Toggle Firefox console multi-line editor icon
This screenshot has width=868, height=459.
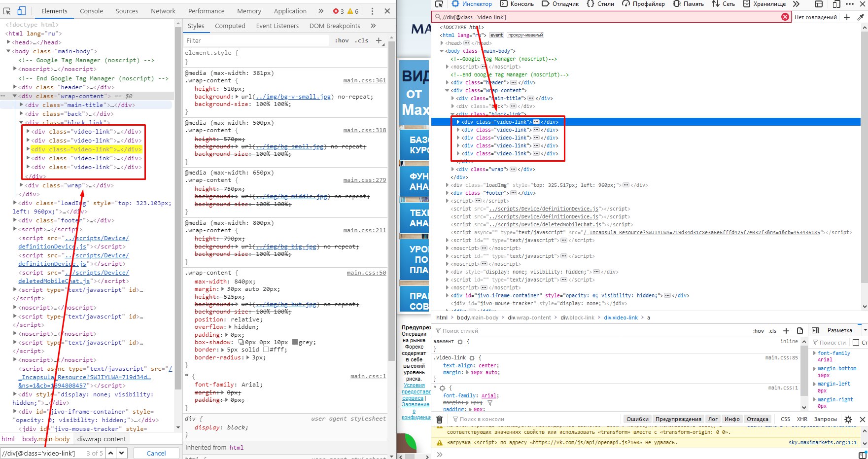[x=862, y=455]
